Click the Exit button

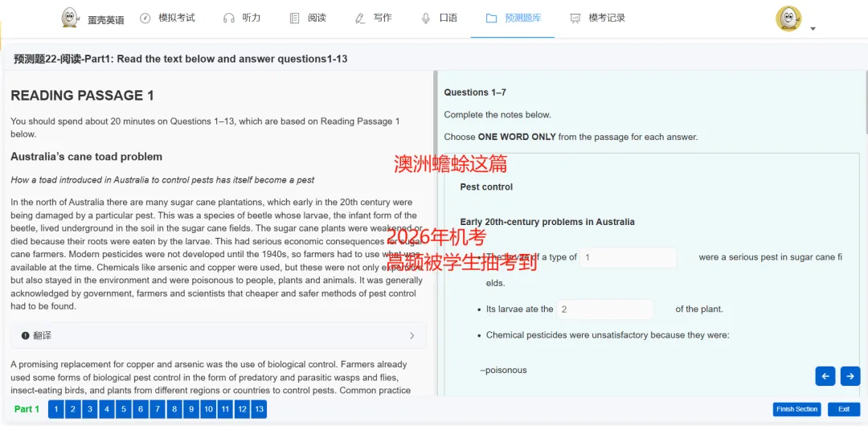pyautogui.click(x=844, y=409)
